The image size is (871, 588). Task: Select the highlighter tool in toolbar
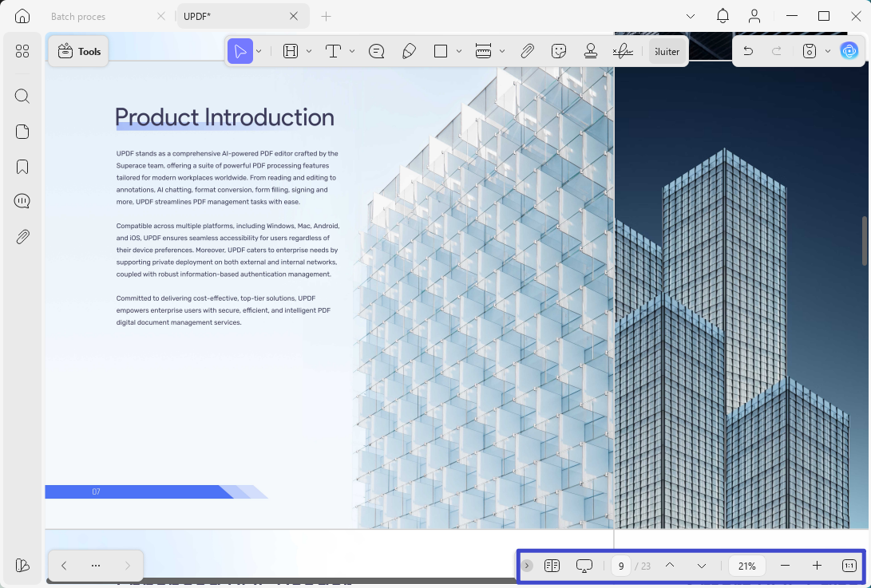(291, 52)
